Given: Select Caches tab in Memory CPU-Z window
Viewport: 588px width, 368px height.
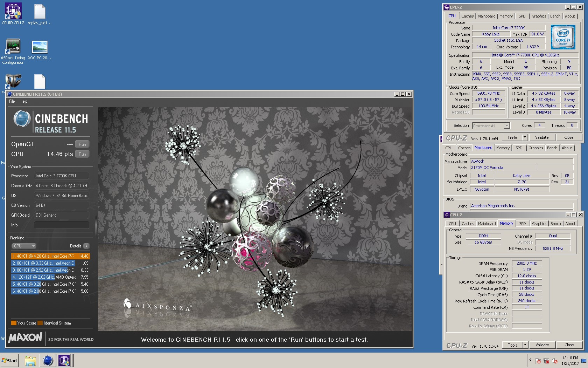Looking at the screenshot, I should click(x=468, y=224).
